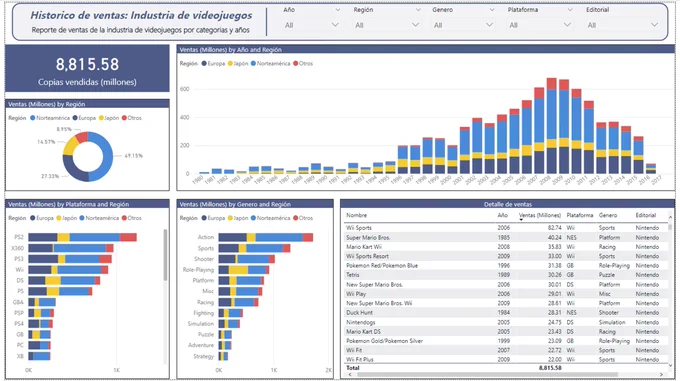Click Norteamérica legend dot in donut chart legend
This screenshot has width=680, height=381.
(33, 118)
